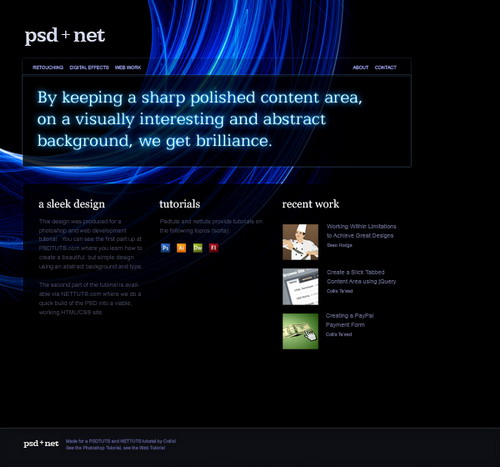Click paragraph starting 'The second part of the tutorial'
This screenshot has height=467, width=500.
pyautogui.click(x=90, y=299)
